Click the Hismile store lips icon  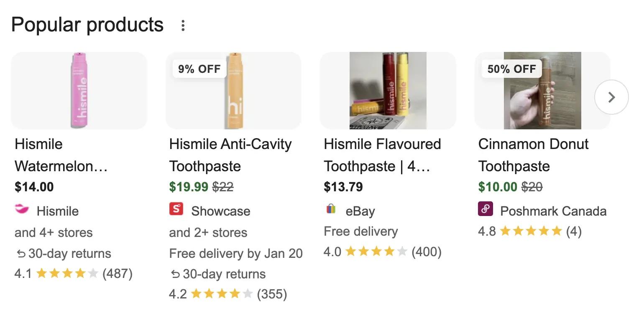[x=21, y=211]
